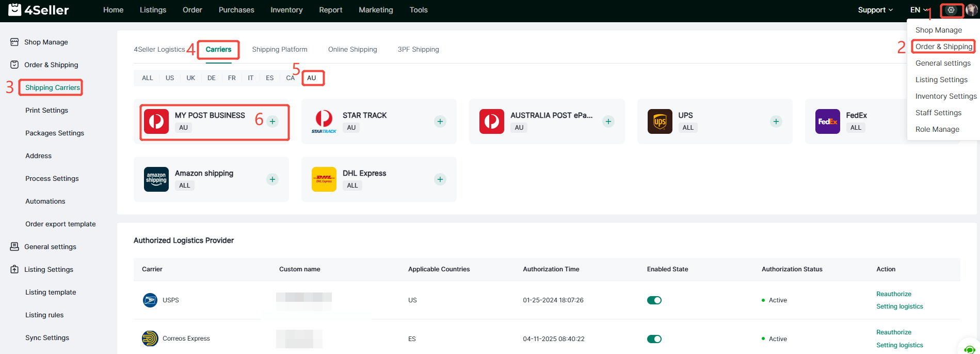Image resolution: width=980 pixels, height=354 pixels.
Task: Add the STAR TRACK carrier
Action: [x=440, y=121]
